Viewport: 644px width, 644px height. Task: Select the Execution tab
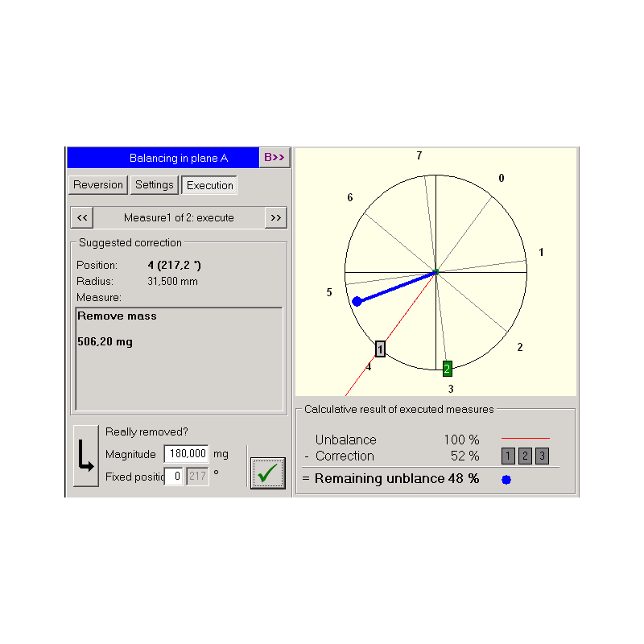coord(209,185)
